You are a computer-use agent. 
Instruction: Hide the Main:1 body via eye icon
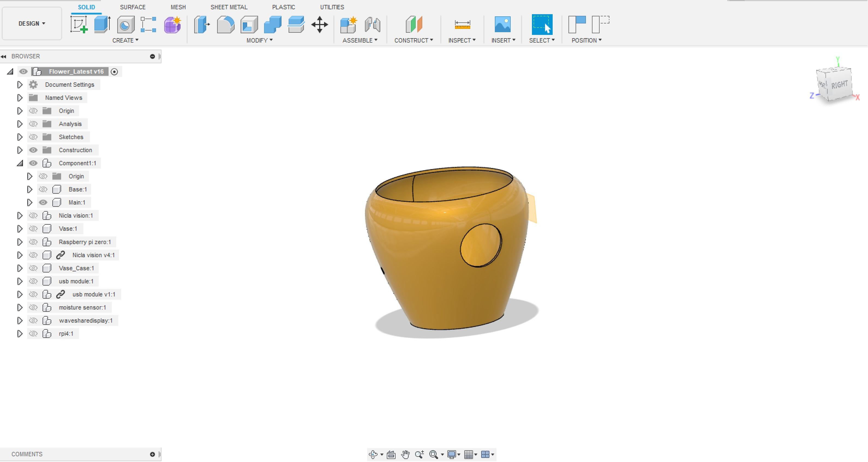43,203
